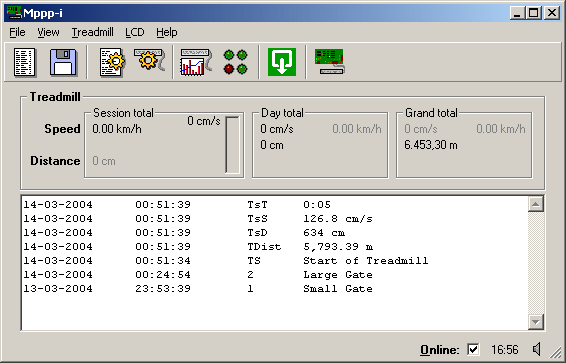Toggle the Online checkbox
566x363 pixels.
tap(473, 349)
